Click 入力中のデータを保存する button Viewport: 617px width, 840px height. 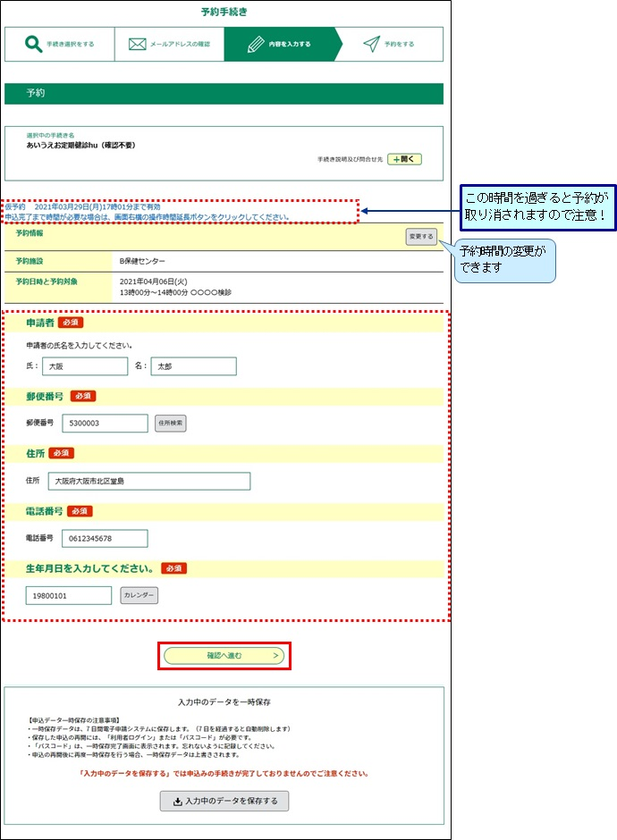pos(224,802)
